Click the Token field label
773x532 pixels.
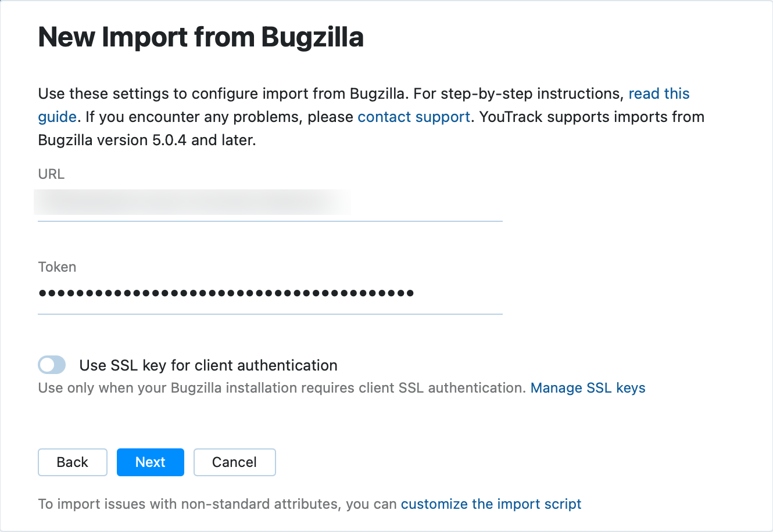[x=57, y=267]
